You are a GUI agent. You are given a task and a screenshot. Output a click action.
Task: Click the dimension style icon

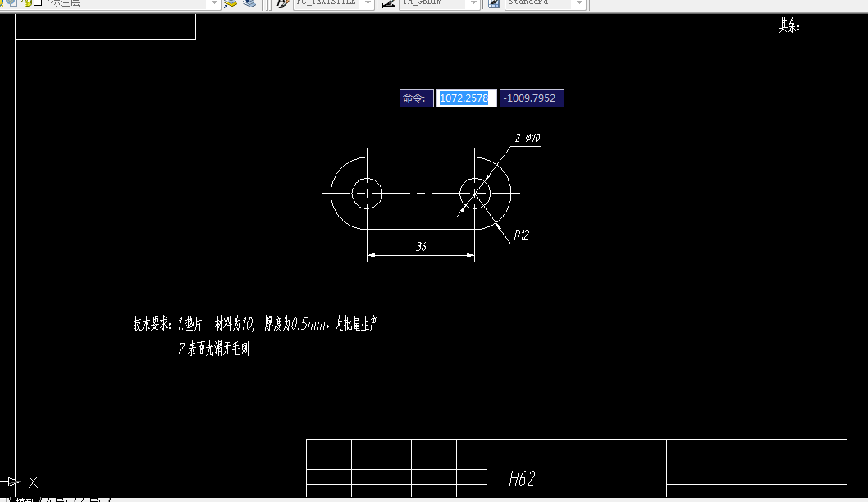pos(389,3)
